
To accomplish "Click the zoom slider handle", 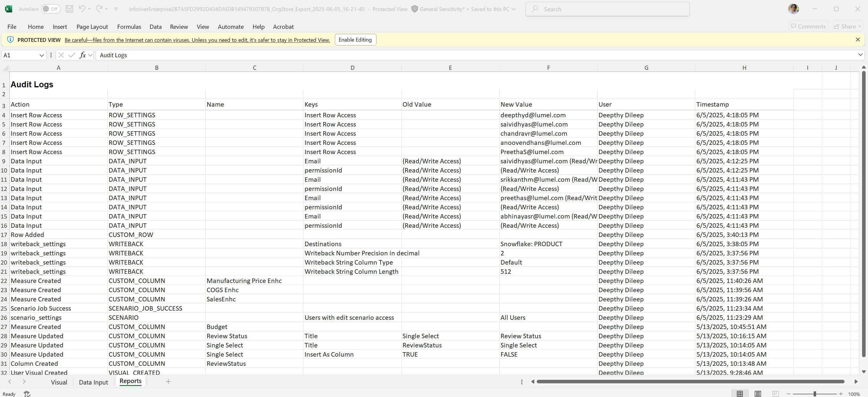I will tap(815, 394).
